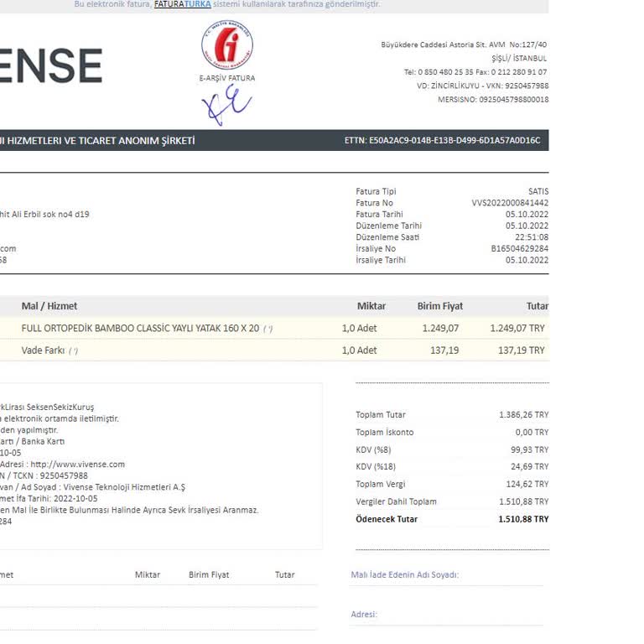Select the customer address Ali Erbil sok no4 d19
The width and height of the screenshot is (644, 644).
pyautogui.click(x=44, y=215)
